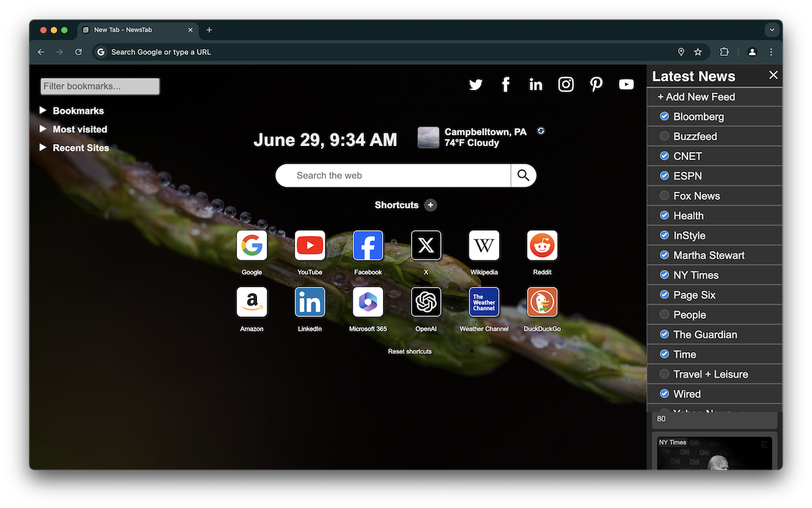Open the Wikipedia shortcut tile

click(484, 246)
